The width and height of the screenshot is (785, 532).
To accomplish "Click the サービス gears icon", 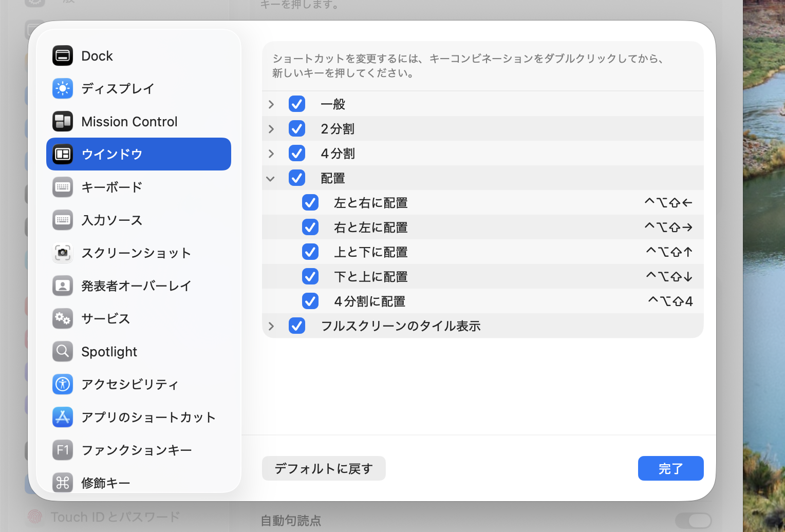I will [63, 318].
